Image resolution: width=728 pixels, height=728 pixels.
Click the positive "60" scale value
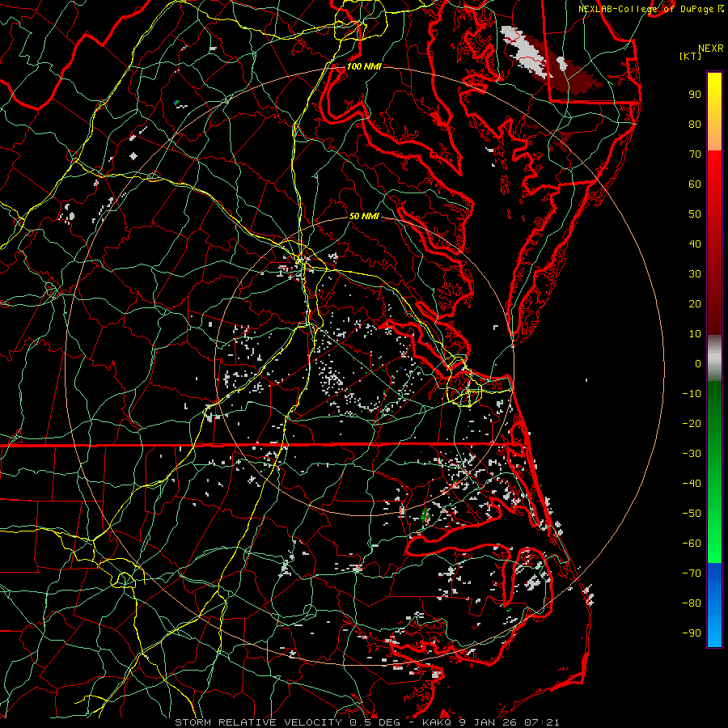(x=695, y=184)
